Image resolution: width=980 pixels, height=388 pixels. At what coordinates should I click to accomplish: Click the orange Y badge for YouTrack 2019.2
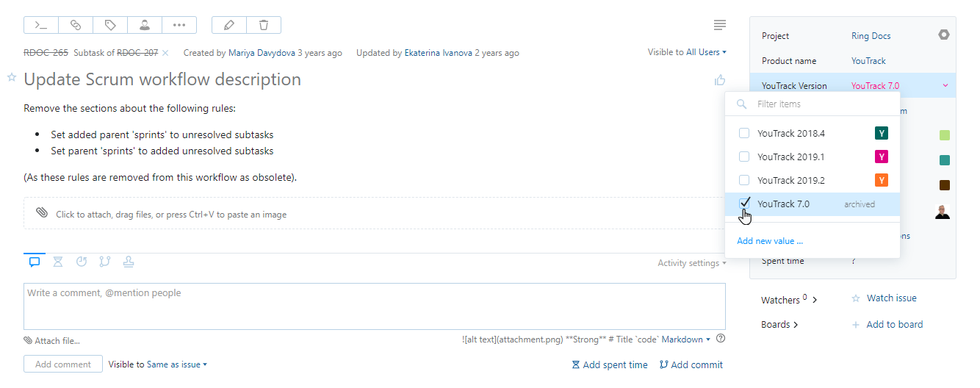[x=882, y=180]
